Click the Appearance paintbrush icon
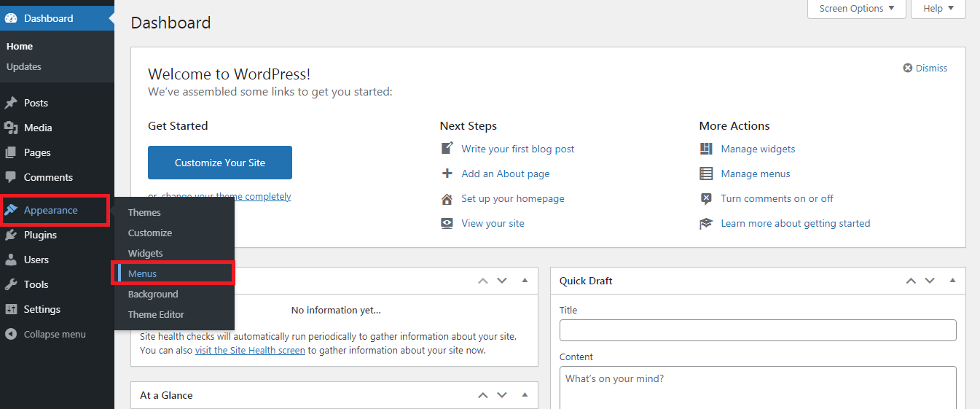Image resolution: width=980 pixels, height=409 pixels. tap(11, 210)
